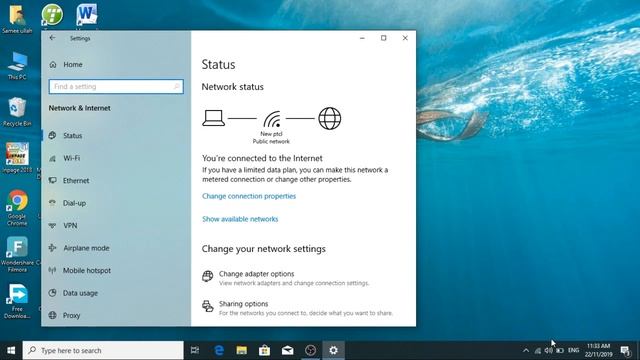
Task: Select the Samee ullah desktop folder
Action: pyautogui.click(x=17, y=19)
